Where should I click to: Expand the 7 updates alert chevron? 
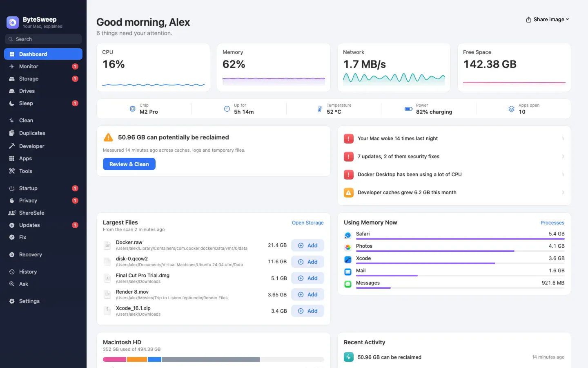click(x=563, y=157)
